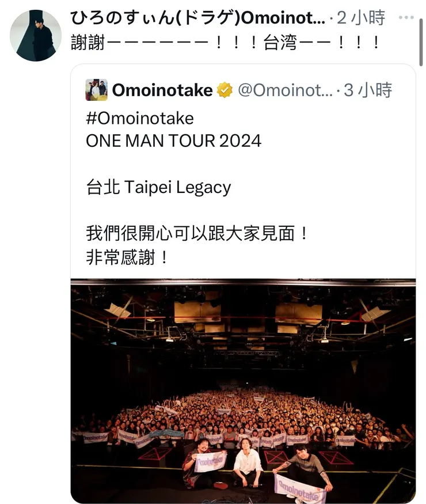Click the 謝謝 台湾 tweet text

pos(226,43)
